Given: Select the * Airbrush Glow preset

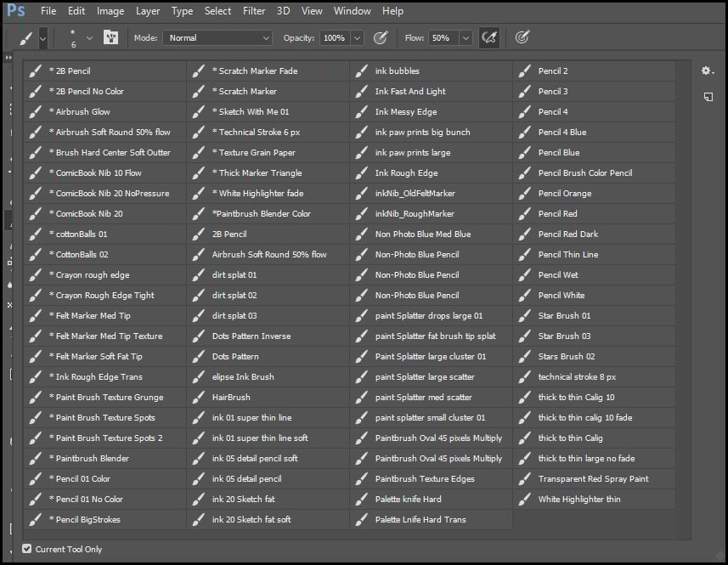Looking at the screenshot, I should click(105, 112).
